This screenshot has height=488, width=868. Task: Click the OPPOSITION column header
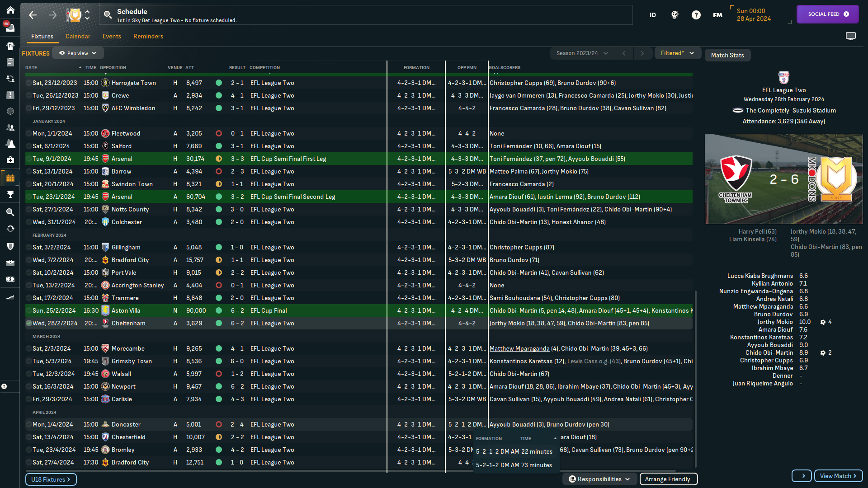(113, 68)
